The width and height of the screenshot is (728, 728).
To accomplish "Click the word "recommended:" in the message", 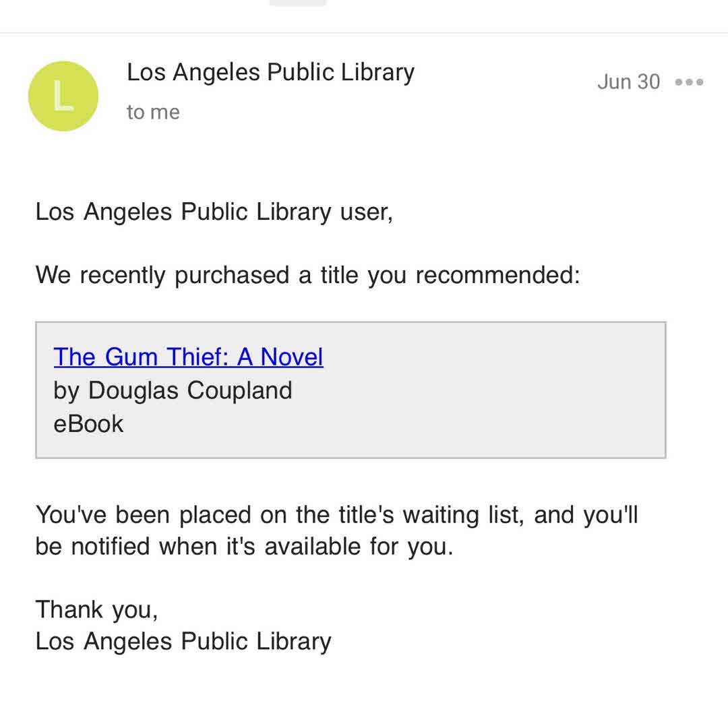I will tap(497, 275).
